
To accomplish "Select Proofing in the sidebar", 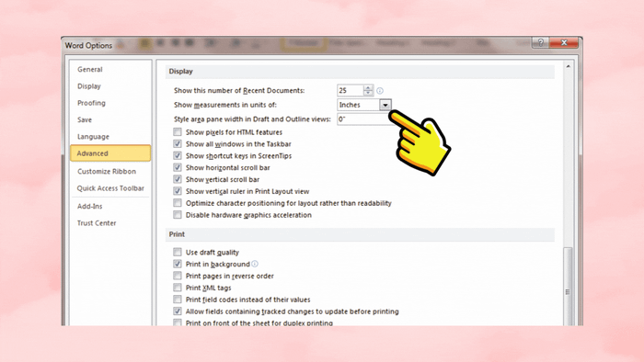I will tap(91, 103).
